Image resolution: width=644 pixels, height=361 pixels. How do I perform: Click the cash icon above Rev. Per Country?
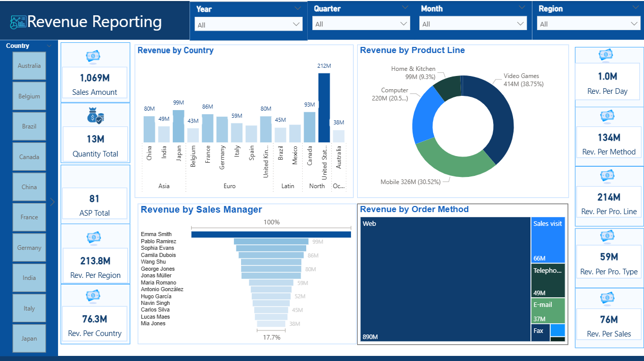[93, 296]
